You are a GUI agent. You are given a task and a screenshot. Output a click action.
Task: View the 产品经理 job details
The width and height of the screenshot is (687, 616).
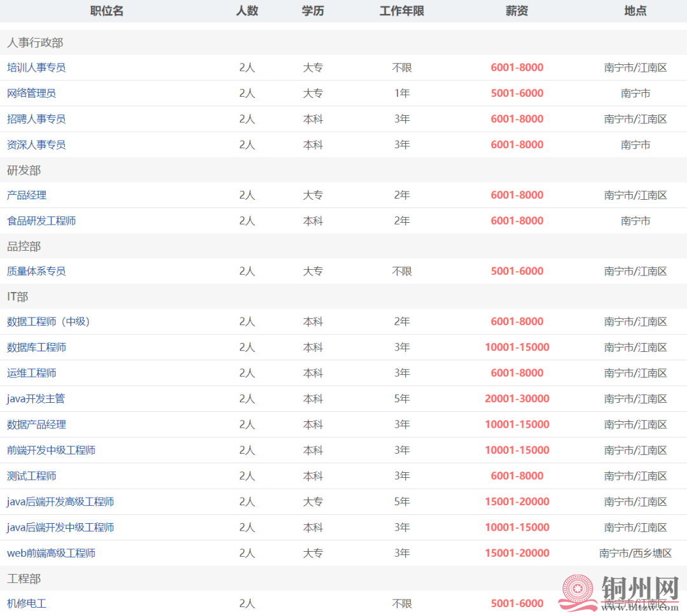click(x=27, y=195)
